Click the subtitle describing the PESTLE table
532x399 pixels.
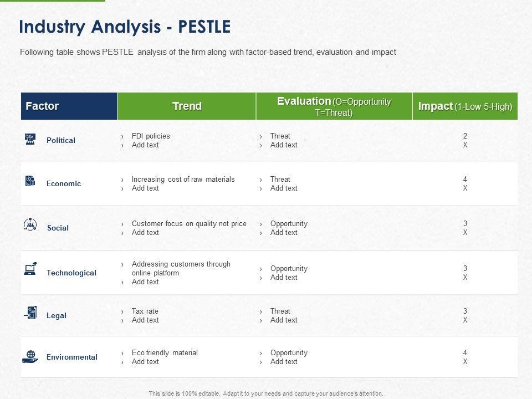pos(208,52)
